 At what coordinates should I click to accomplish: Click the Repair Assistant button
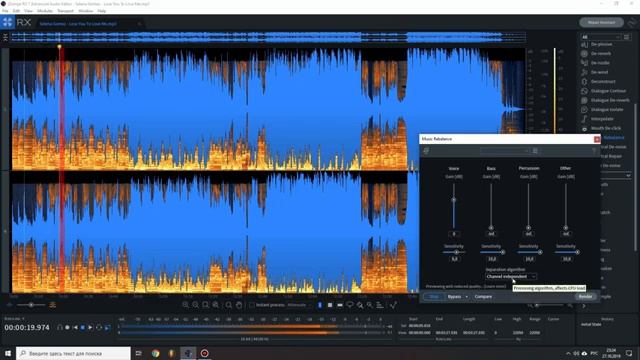point(601,22)
